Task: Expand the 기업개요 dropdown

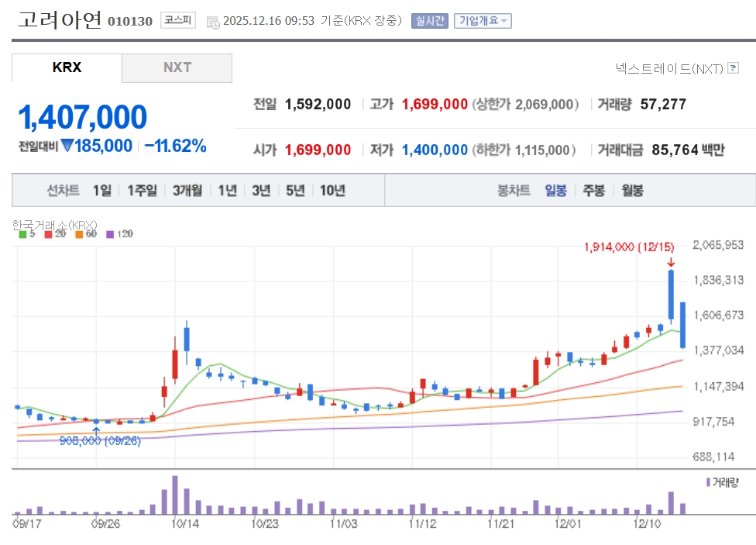Action: pos(483,21)
